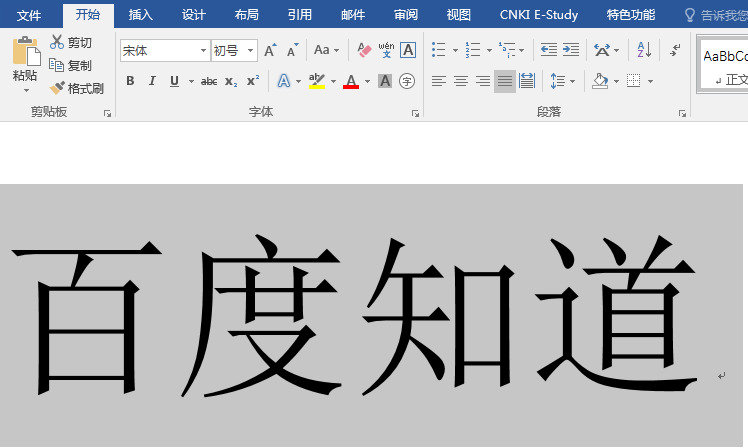
Task: Toggle character shading icon
Action: pos(385,81)
